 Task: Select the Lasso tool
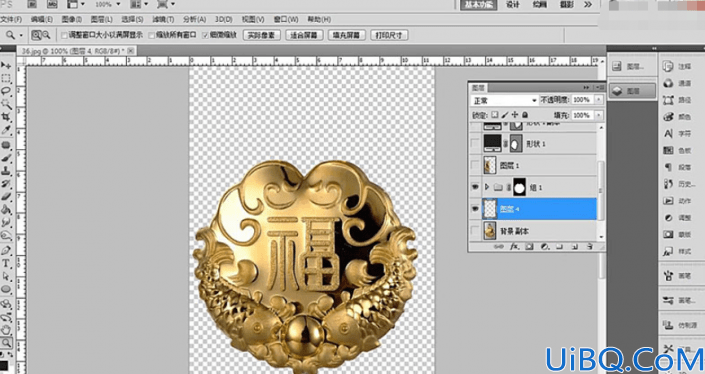coord(6,91)
